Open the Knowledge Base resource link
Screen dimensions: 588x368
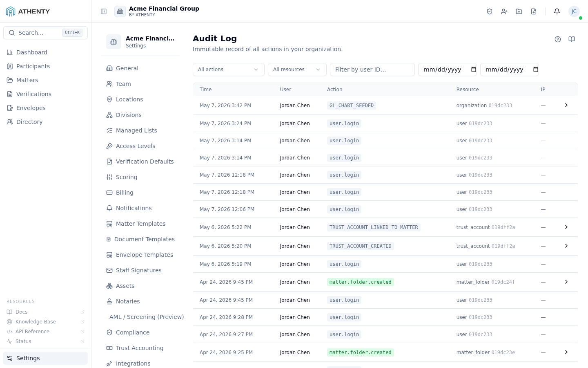[x=45, y=322]
